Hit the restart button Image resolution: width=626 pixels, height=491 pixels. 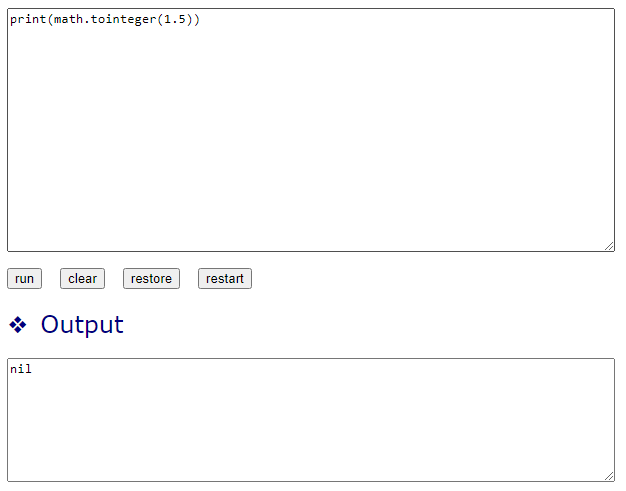(225, 279)
